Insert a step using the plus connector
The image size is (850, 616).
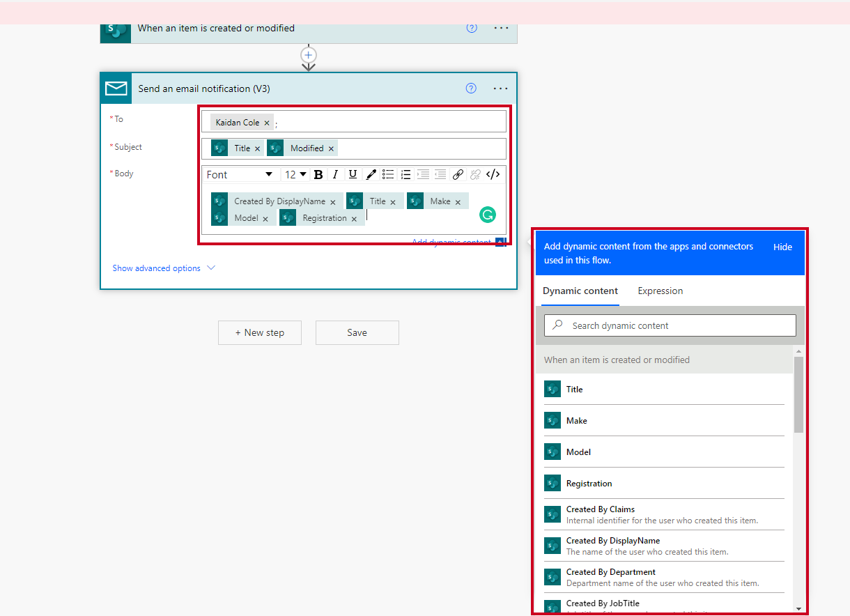[x=309, y=54]
